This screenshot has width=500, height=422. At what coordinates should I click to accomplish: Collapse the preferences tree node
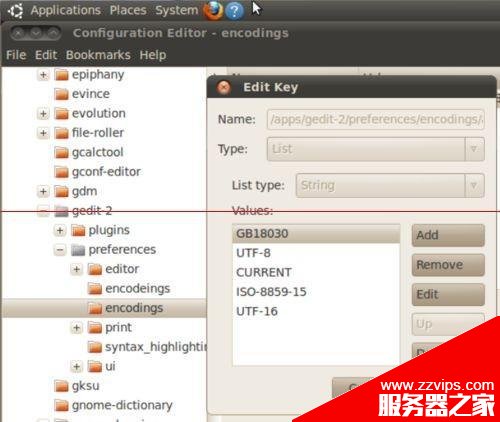[x=60, y=250]
